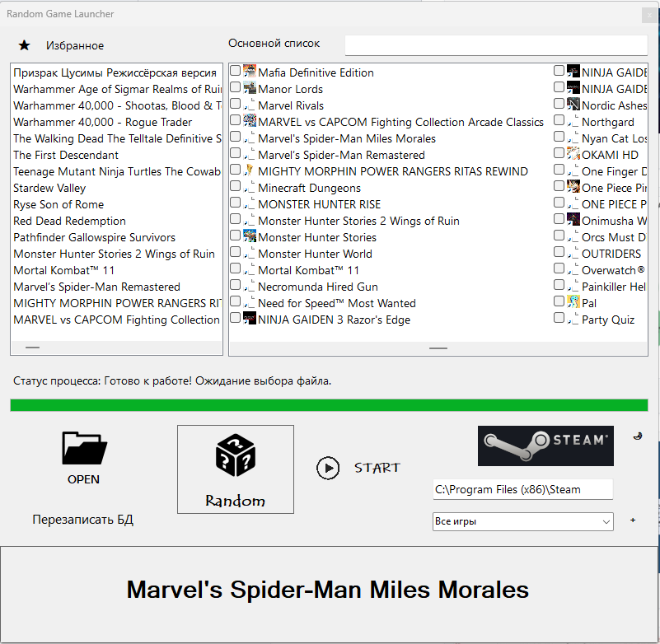
Task: Start the game with play circle icon
Action: (x=328, y=468)
